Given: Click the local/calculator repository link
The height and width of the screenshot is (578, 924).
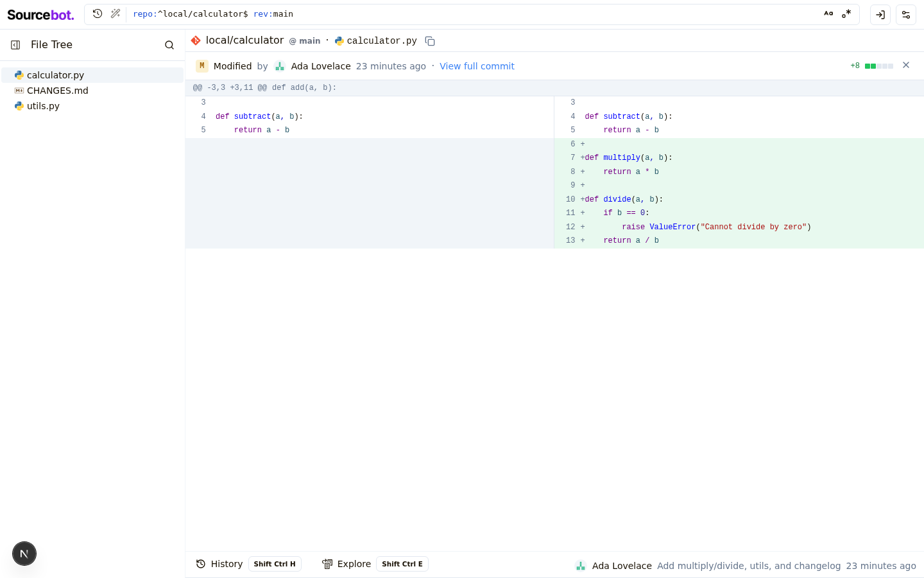Looking at the screenshot, I should pos(244,40).
